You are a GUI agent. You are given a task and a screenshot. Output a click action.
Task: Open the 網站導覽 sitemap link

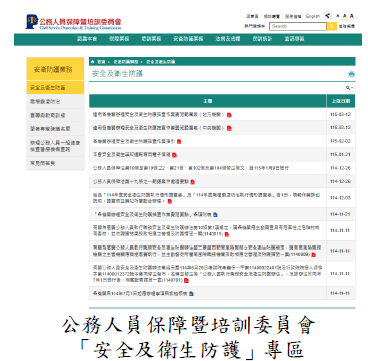pyautogui.click(x=271, y=16)
